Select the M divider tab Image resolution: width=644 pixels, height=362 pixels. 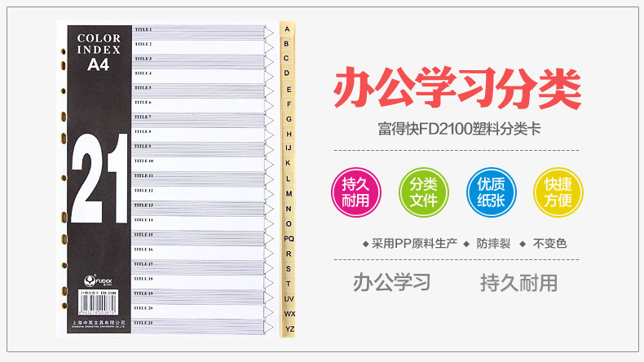[289, 193]
